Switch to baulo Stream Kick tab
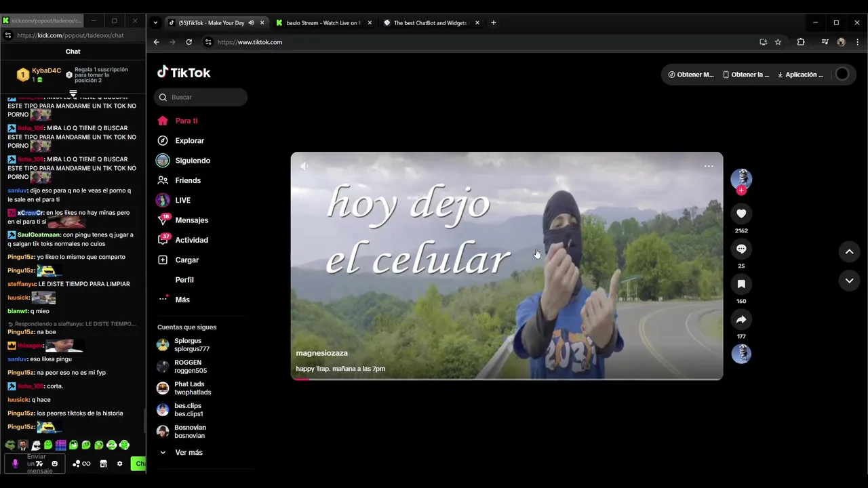Screen dimensions: 868x488 (323, 22)
